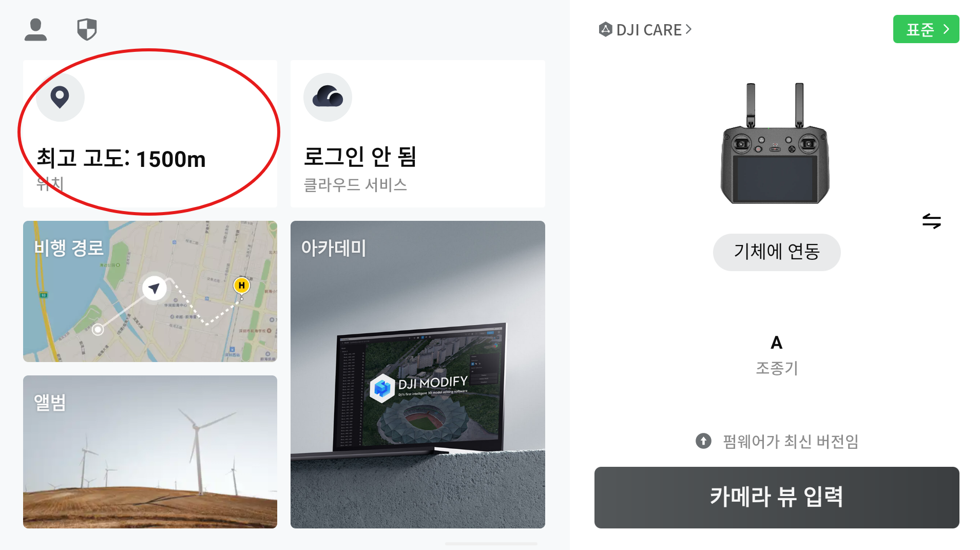Open the 비행 경로 flight route card
The image size is (980, 550).
(x=150, y=291)
